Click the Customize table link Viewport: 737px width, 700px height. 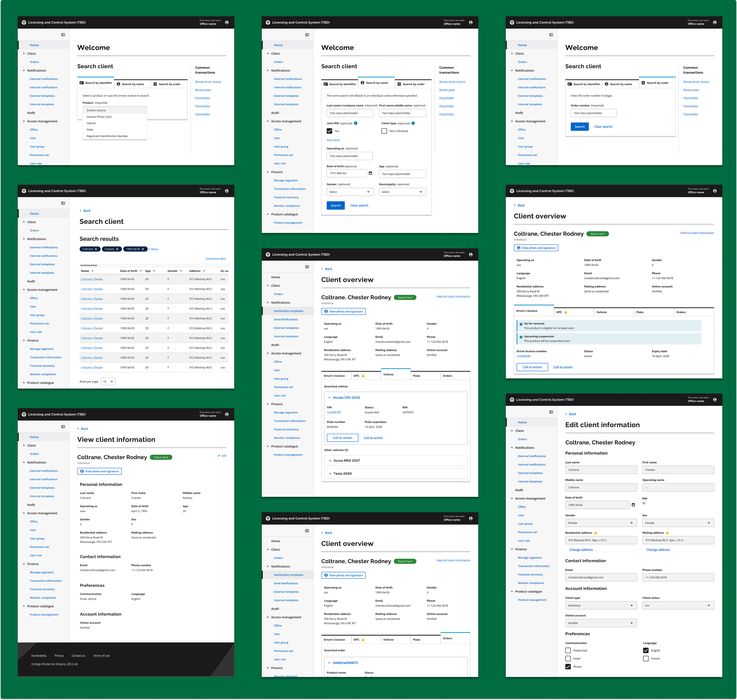[x=215, y=259]
